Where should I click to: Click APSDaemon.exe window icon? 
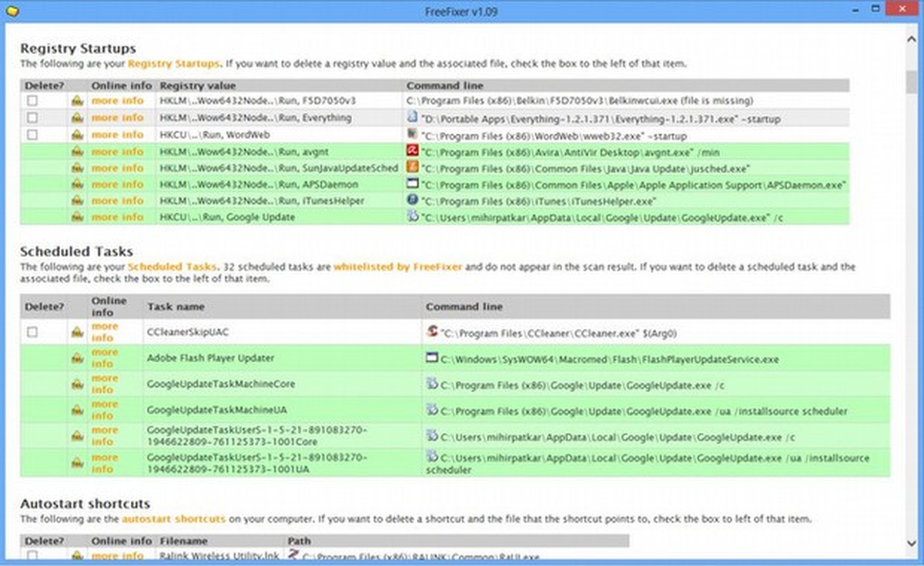(413, 184)
